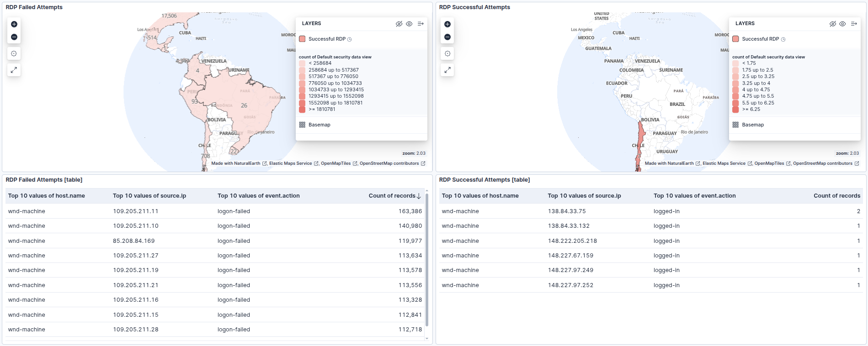Image resolution: width=868 pixels, height=346 pixels.
Task: Fit to data bounds on Successful Attempts map
Action: coord(447,53)
